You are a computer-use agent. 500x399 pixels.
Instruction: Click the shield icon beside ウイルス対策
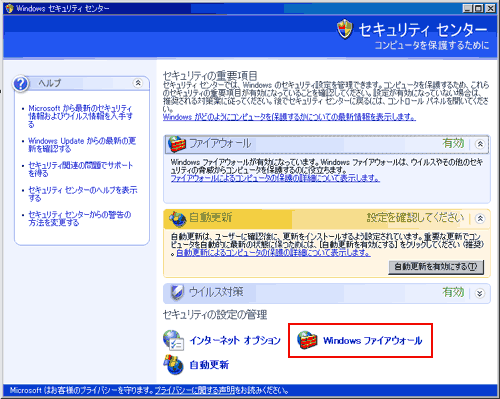(177, 293)
